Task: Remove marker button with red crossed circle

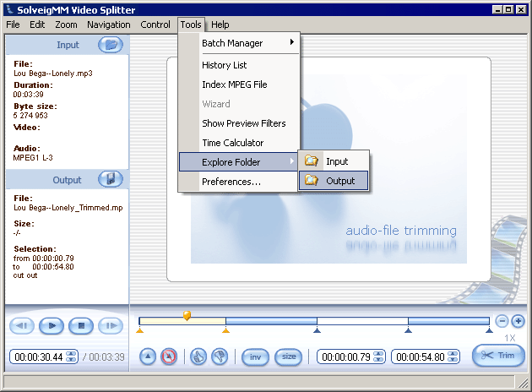Action: (169, 357)
